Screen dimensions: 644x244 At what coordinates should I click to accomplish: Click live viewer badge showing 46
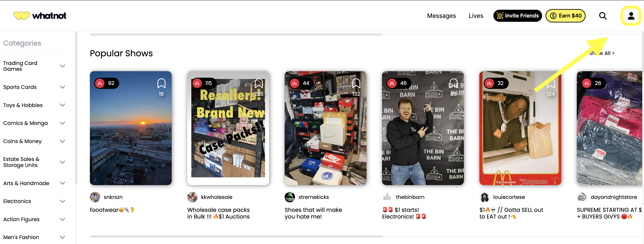pyautogui.click(x=399, y=83)
